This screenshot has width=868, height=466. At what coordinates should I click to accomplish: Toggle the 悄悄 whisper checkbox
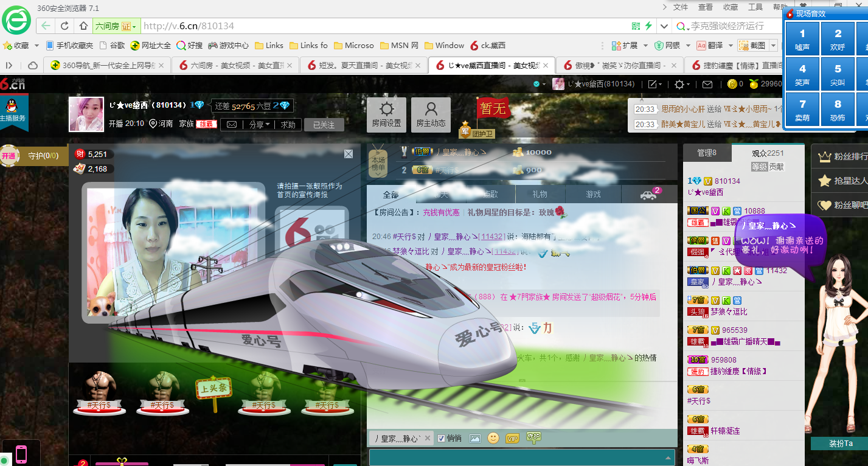(442, 438)
